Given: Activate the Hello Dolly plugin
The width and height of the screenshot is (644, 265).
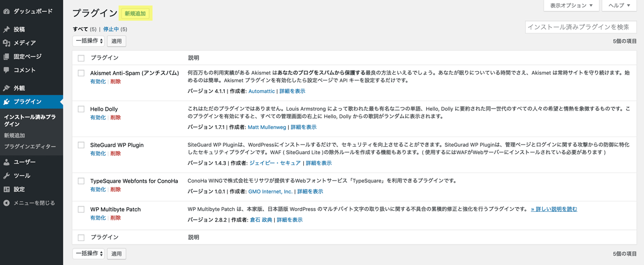Looking at the screenshot, I should (x=98, y=117).
